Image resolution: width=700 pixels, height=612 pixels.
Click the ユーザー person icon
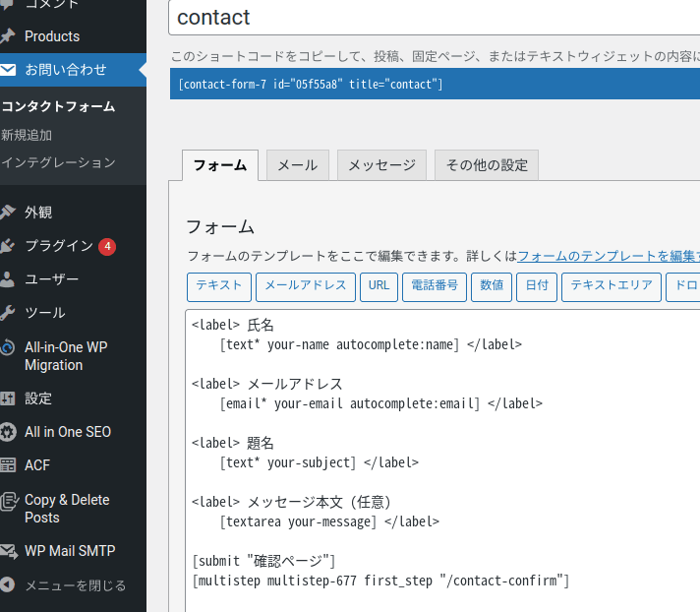7,279
